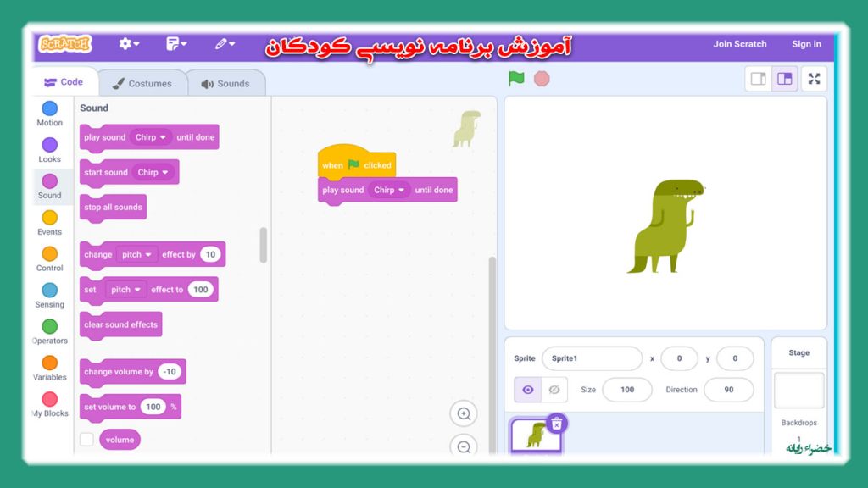Select the Looks block category
The width and height of the screenshot is (868, 488).
(x=50, y=151)
